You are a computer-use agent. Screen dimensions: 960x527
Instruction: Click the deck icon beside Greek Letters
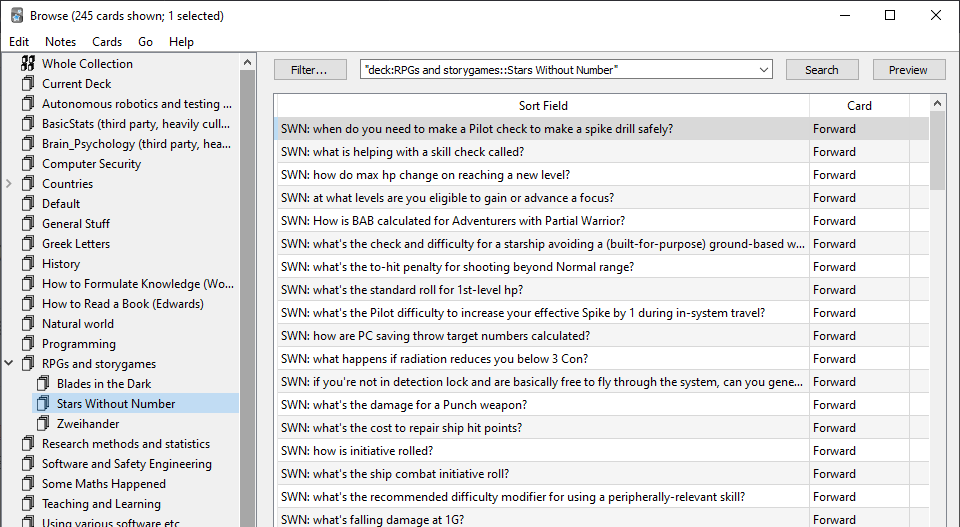(28, 244)
